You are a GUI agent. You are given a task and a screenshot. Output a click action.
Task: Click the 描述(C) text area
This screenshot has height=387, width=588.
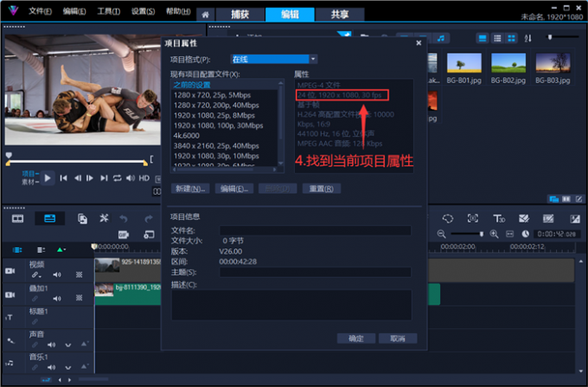[291, 305]
